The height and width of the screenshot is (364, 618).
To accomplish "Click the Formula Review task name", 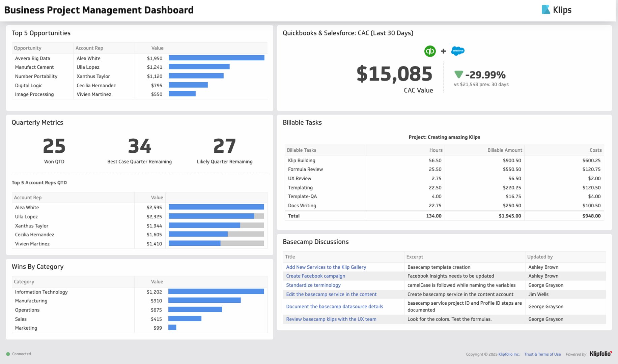I will (x=305, y=169).
